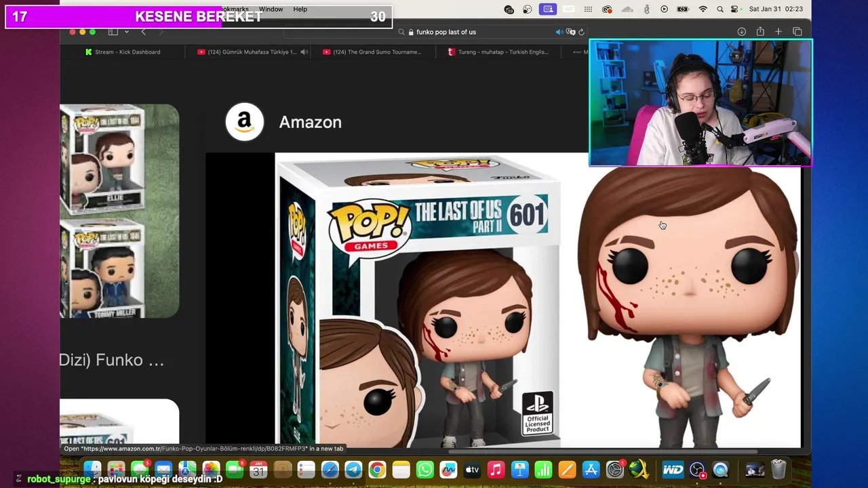
Task: Launch Google Chrome from the Dock
Action: click(x=377, y=469)
